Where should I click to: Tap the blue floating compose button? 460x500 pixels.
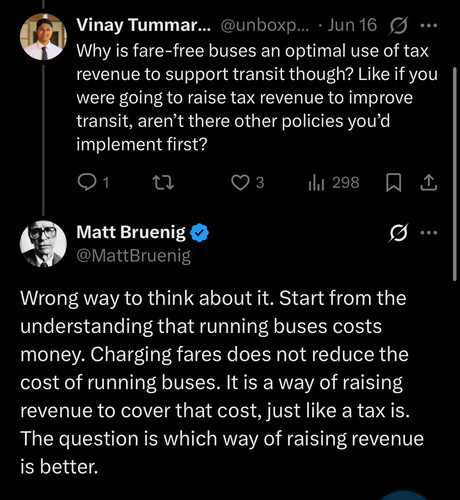[404, 496]
